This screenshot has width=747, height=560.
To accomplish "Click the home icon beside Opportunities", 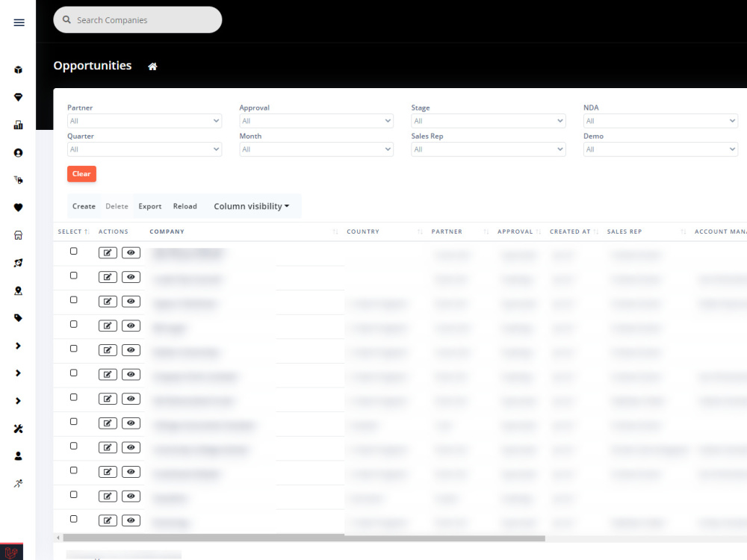I will point(152,66).
